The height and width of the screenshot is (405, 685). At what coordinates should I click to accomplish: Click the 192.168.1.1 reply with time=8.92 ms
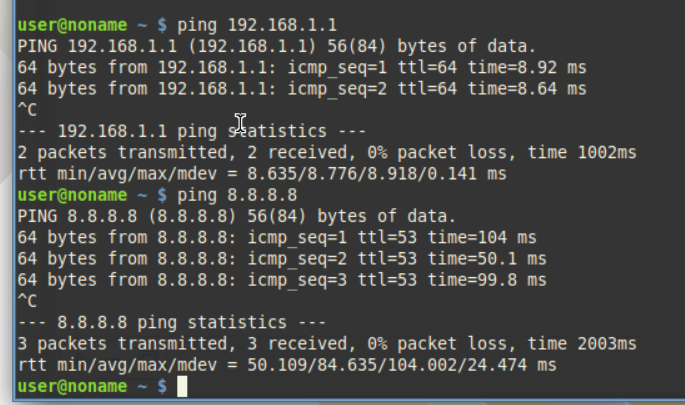301,67
